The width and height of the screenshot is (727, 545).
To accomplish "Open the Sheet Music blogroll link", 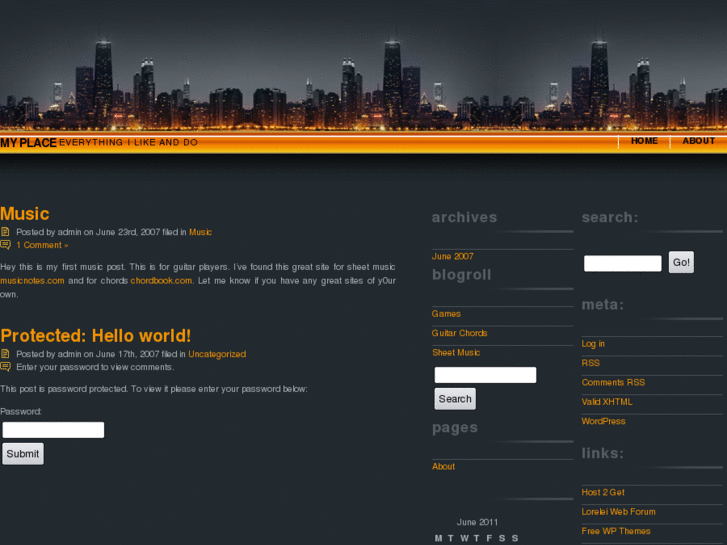I will (456, 353).
